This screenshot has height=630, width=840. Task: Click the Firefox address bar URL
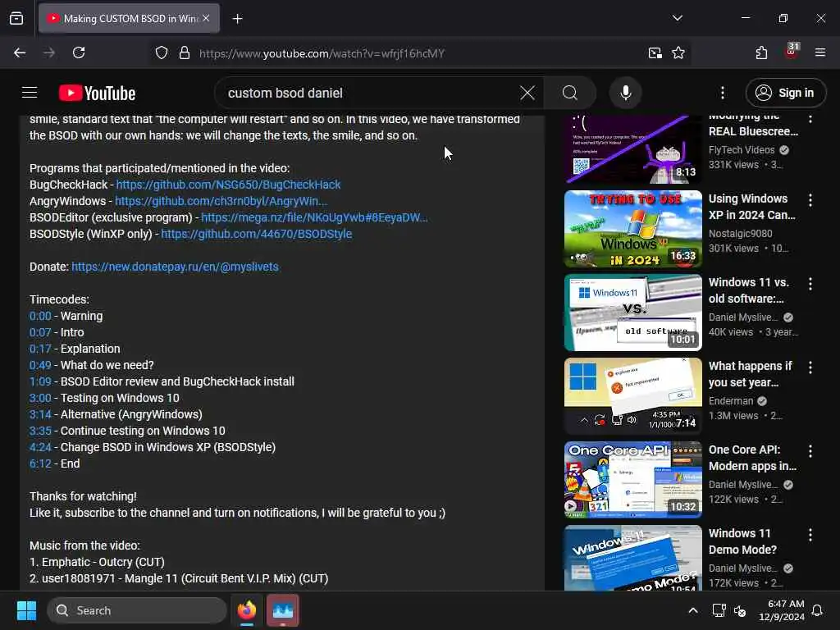point(322,53)
